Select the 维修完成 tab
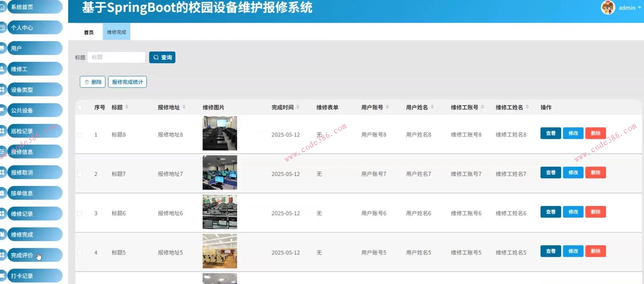Image resolution: width=644 pixels, height=284 pixels. tap(116, 32)
